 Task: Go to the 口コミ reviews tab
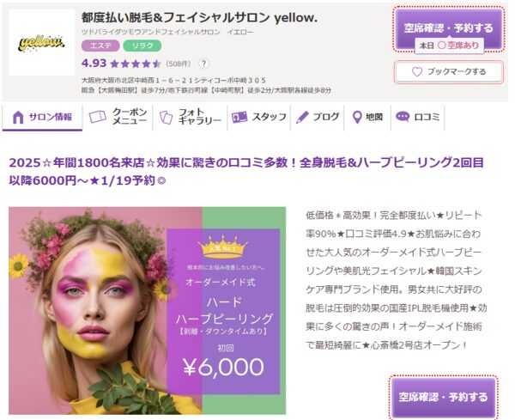click(x=417, y=117)
